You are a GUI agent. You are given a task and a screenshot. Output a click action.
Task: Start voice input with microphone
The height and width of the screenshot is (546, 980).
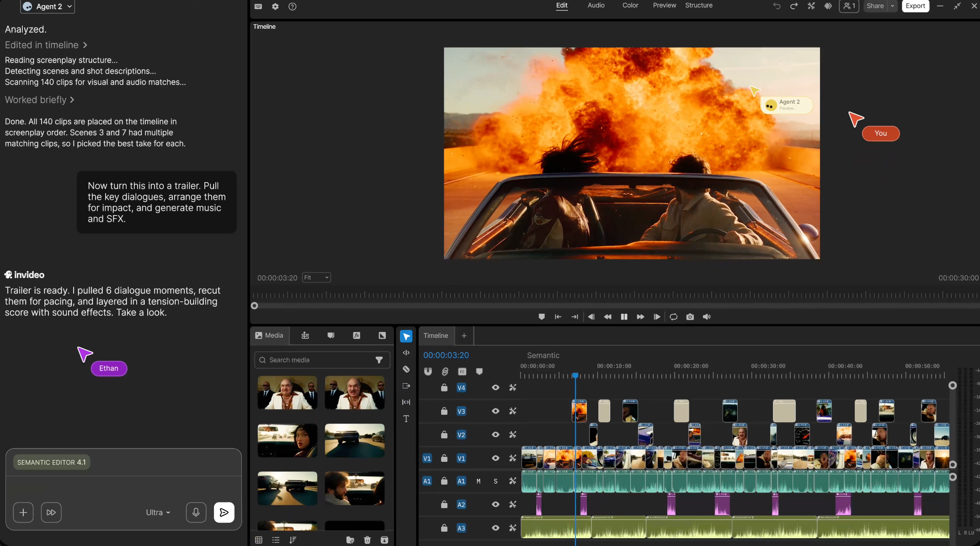click(x=196, y=513)
